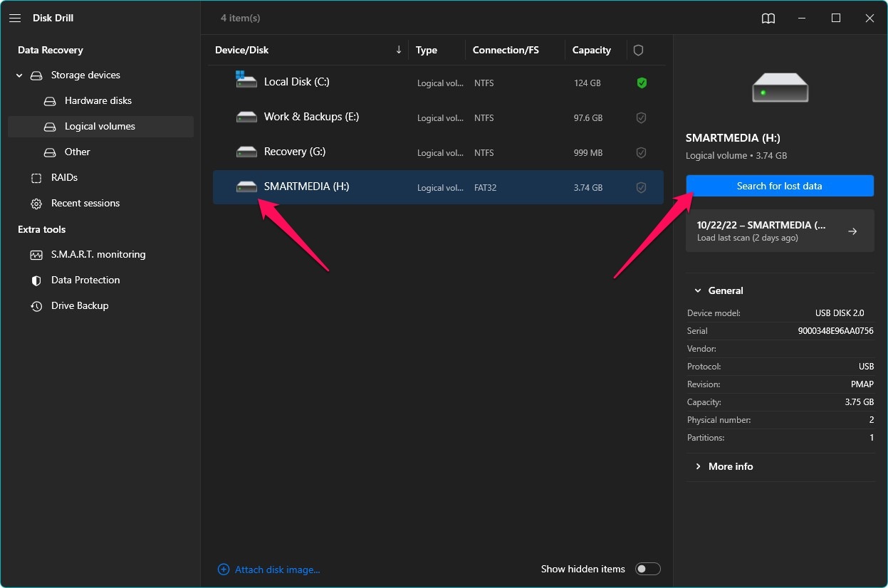Click the Recent sessions gear icon
Screen dimensions: 888x588
click(x=36, y=204)
